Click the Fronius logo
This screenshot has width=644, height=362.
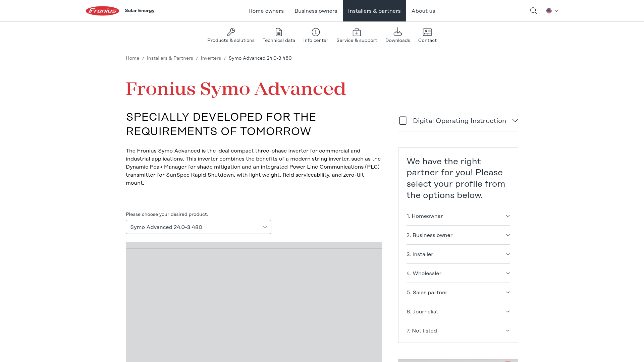(x=102, y=11)
